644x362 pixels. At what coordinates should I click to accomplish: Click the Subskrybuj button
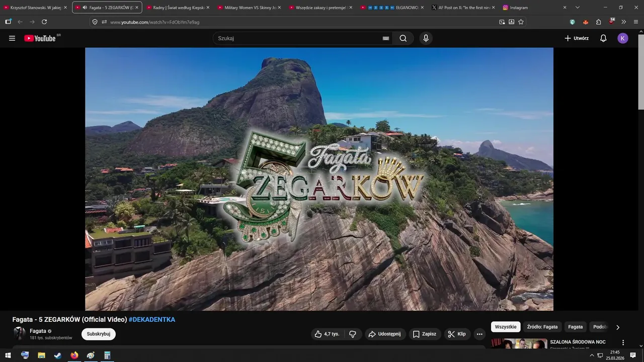99,334
